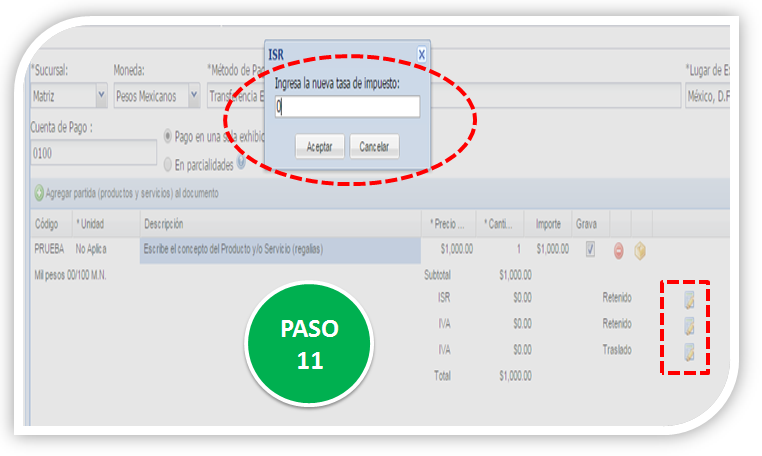Click the help icon beside En parcialidades

(241, 163)
